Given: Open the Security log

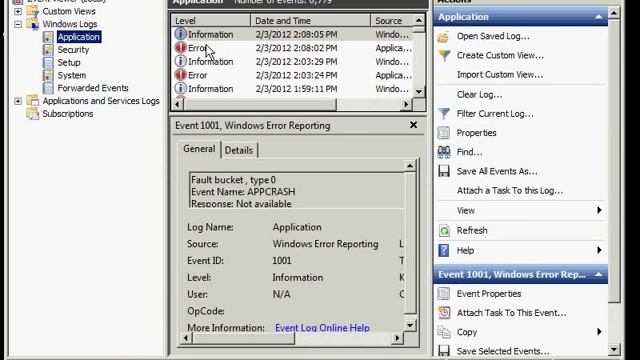Looking at the screenshot, I should click(x=73, y=50).
